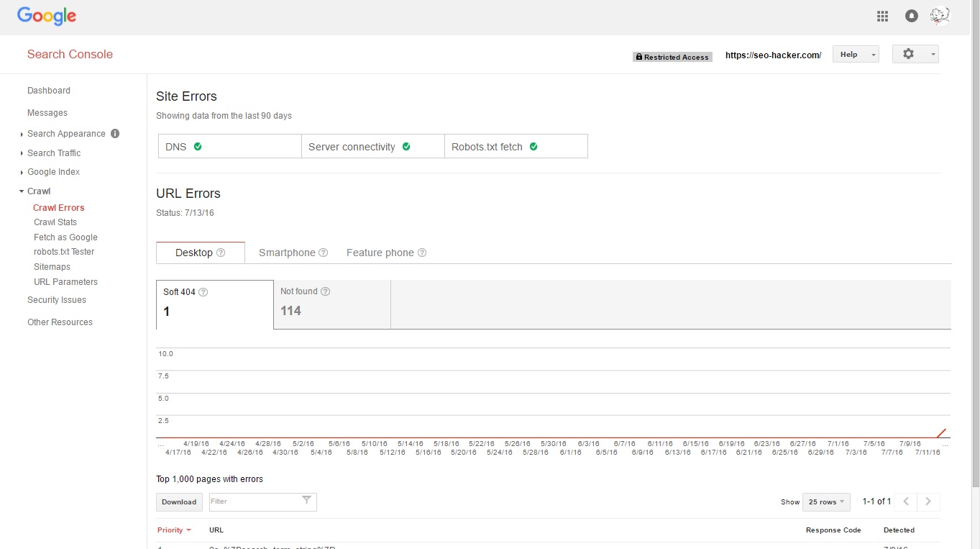Click help icon next to Not found
Screen dimensions: 980x549
tap(326, 291)
